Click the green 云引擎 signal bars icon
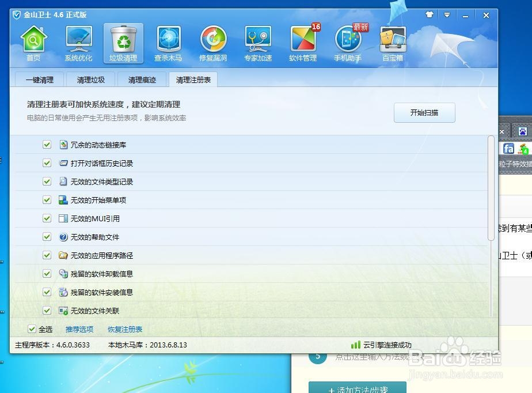The image size is (532, 393). click(x=356, y=345)
